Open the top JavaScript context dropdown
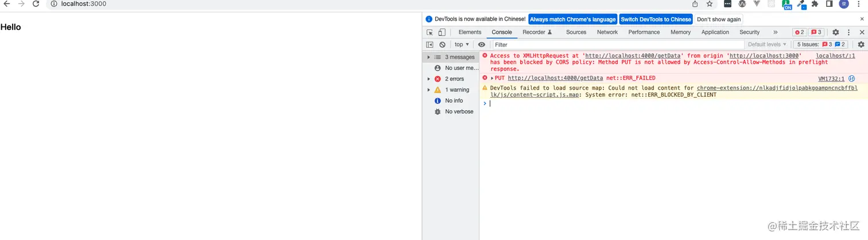 tap(462, 44)
